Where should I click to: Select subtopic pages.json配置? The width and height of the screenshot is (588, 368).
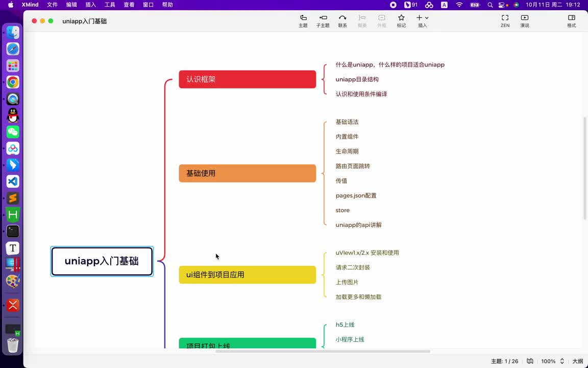356,195
